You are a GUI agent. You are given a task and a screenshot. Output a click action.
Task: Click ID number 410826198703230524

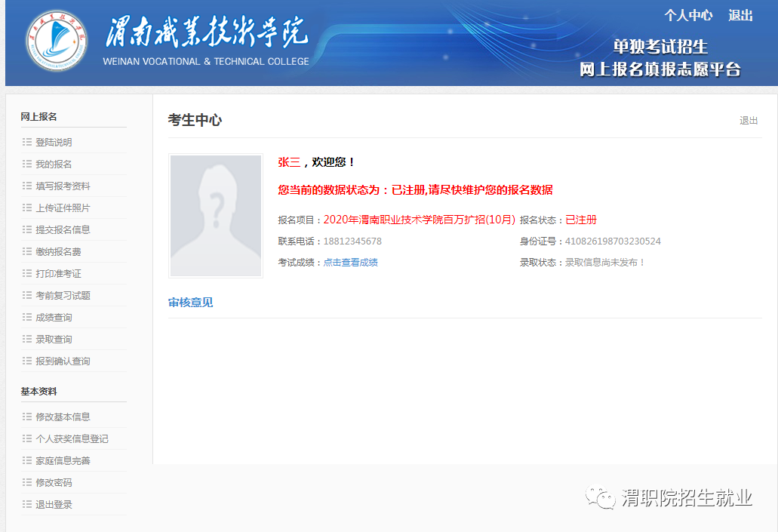click(613, 241)
